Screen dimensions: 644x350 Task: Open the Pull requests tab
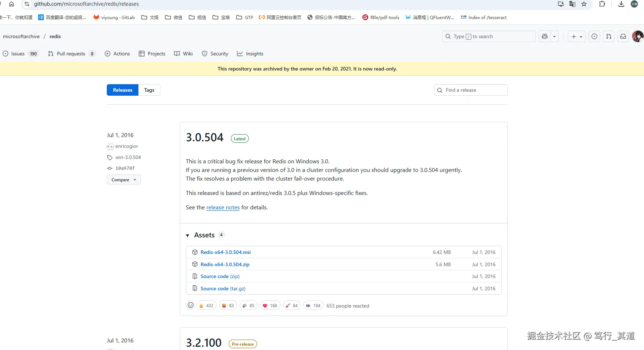[x=72, y=54]
